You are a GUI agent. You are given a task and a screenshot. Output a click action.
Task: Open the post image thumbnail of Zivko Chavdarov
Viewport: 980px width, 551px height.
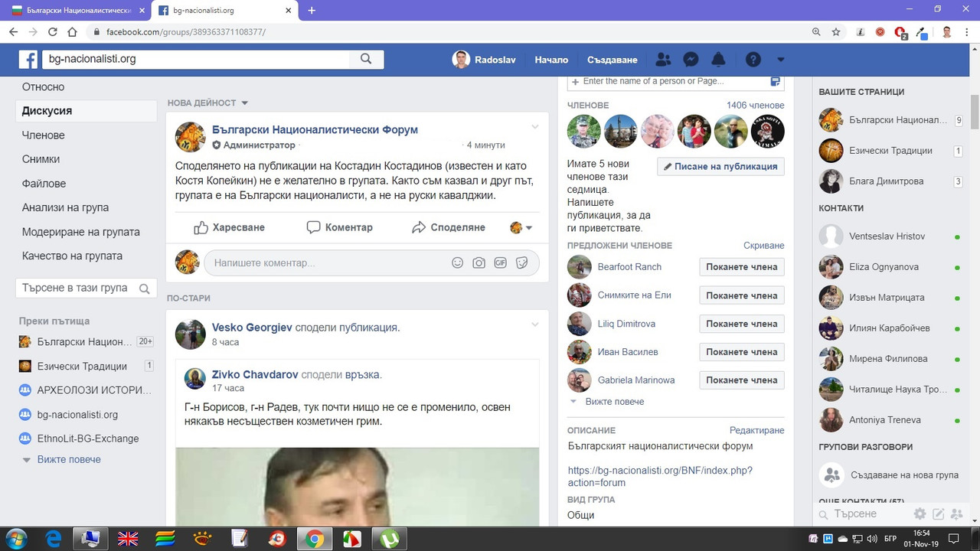point(358,487)
